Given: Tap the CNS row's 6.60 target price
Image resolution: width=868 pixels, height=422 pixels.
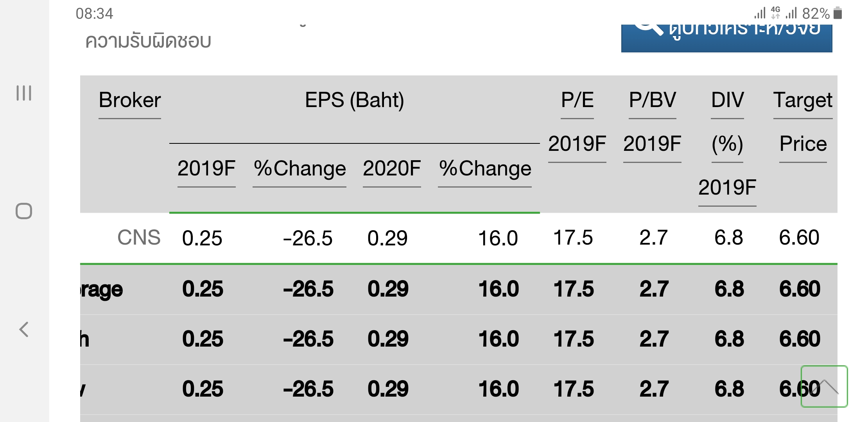Looking at the screenshot, I should point(799,238).
